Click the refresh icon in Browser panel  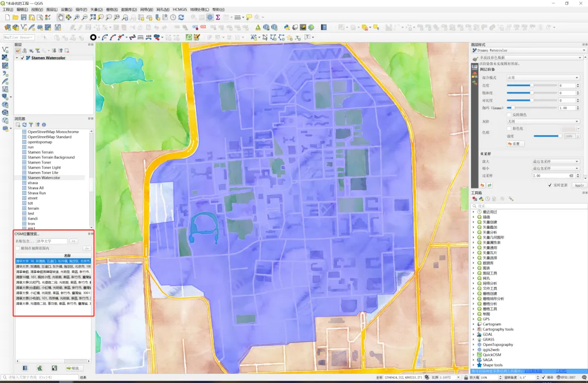[24, 125]
